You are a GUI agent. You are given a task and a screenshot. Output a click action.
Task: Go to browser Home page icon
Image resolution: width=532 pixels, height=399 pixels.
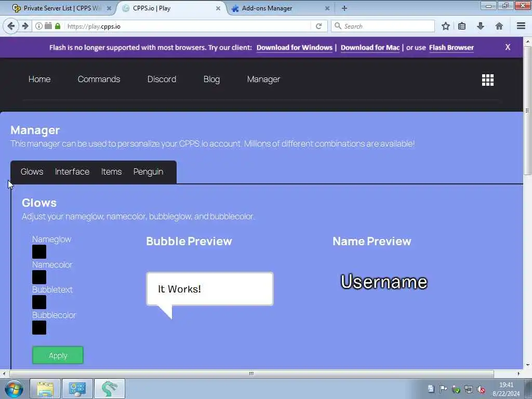coord(499,26)
